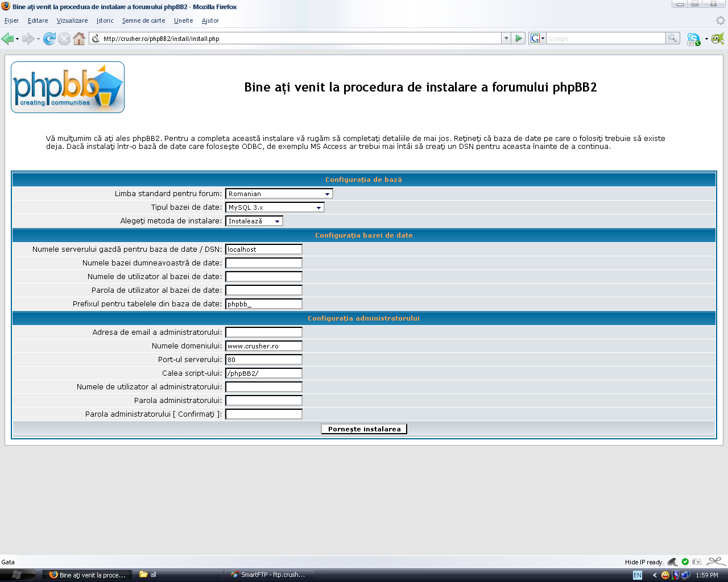The height and width of the screenshot is (582, 728).
Task: Click the phpBB logo image
Action: (x=68, y=87)
